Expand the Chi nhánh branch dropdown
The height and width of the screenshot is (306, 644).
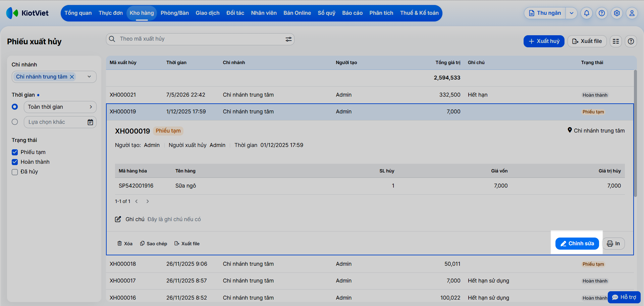click(89, 77)
